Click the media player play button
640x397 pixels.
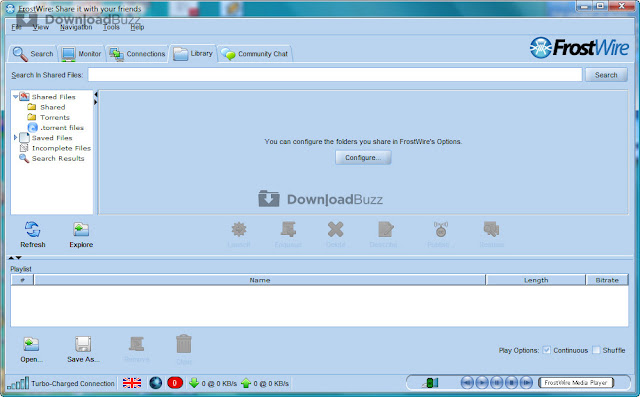[482, 383]
